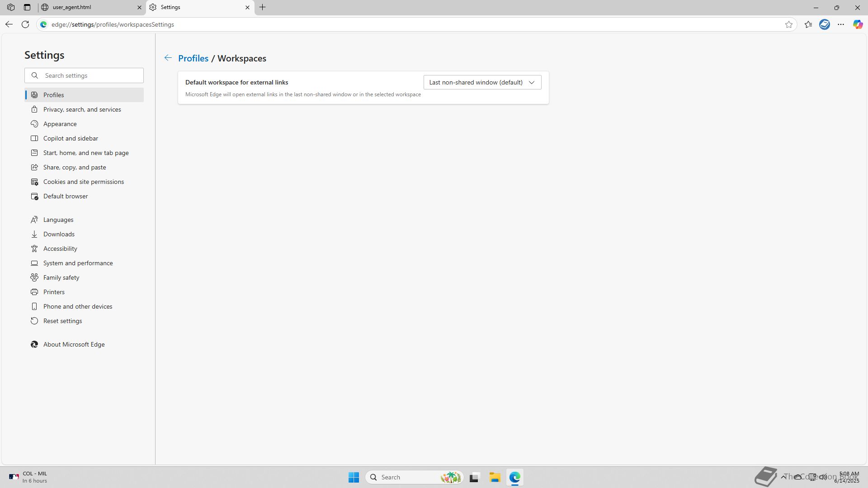Close the user_agent.html tab
868x488 pixels.
click(x=139, y=7)
